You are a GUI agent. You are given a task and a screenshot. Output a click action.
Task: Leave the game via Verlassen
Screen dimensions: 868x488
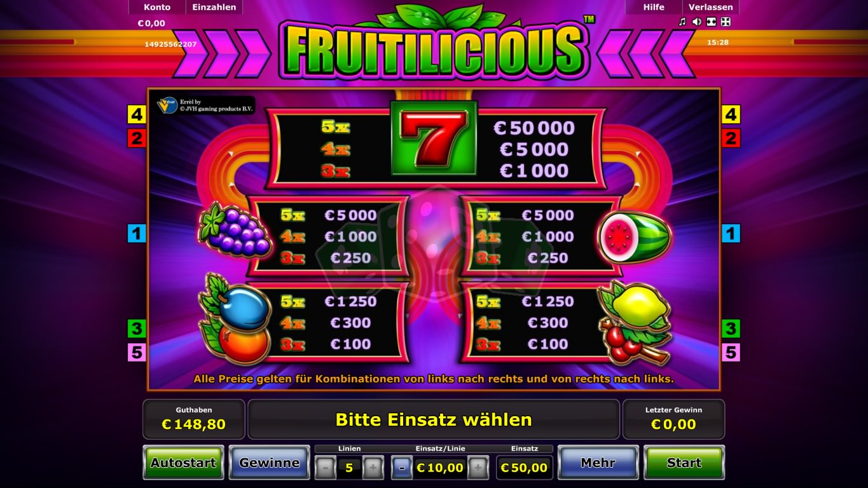tap(711, 7)
